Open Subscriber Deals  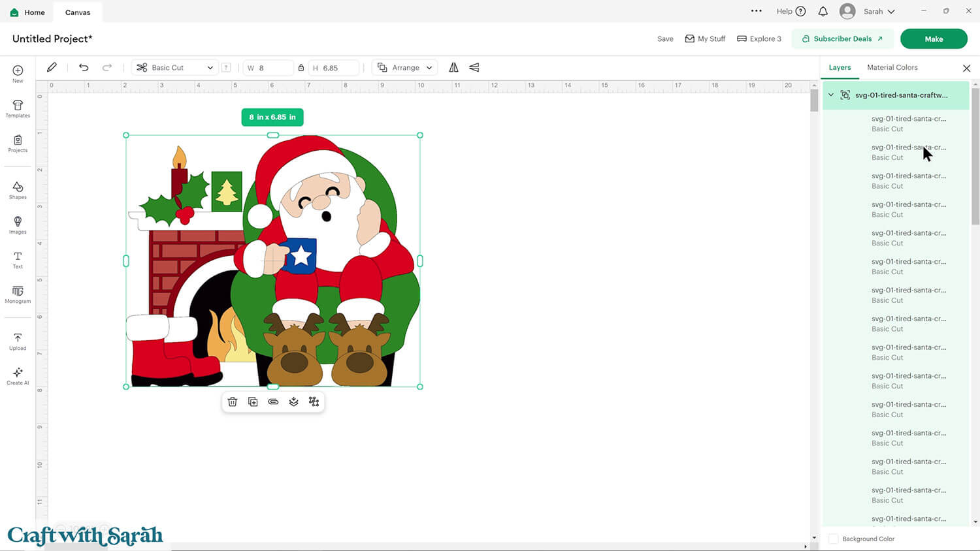pos(842,39)
